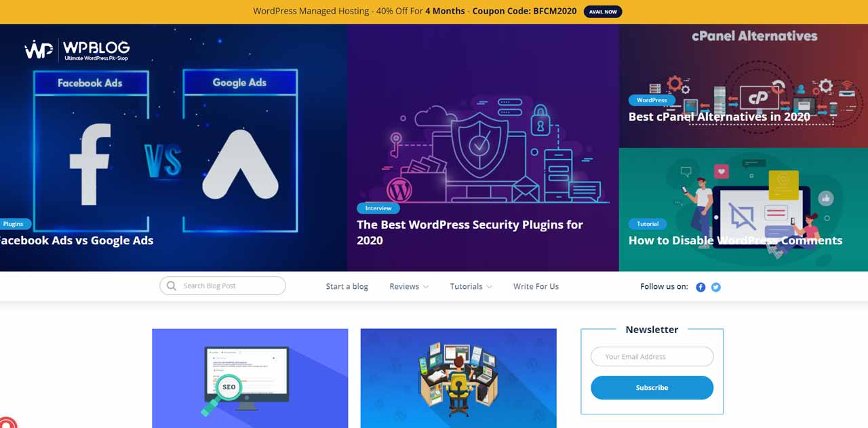Click the search magnifier icon
This screenshot has width=868, height=428.
coord(171,286)
